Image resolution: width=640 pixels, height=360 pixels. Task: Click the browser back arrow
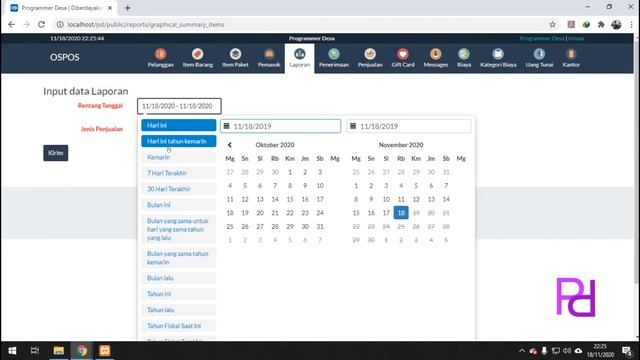click(11, 24)
